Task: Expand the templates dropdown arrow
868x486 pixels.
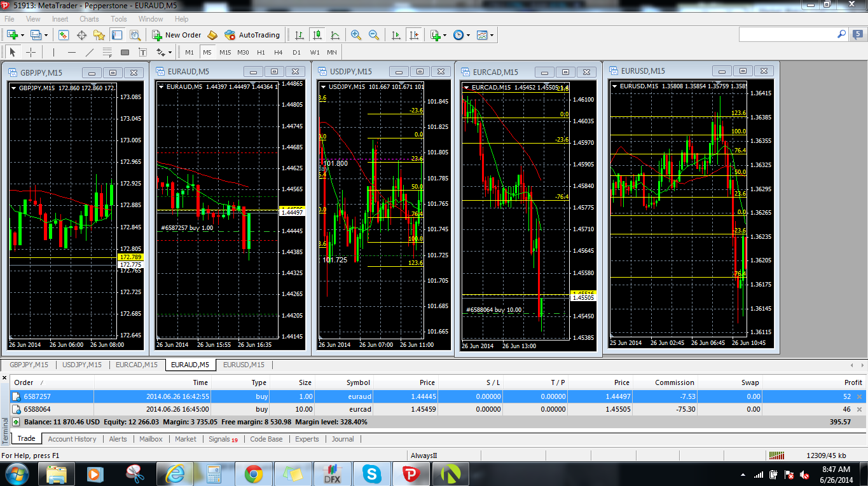Action: (492, 35)
